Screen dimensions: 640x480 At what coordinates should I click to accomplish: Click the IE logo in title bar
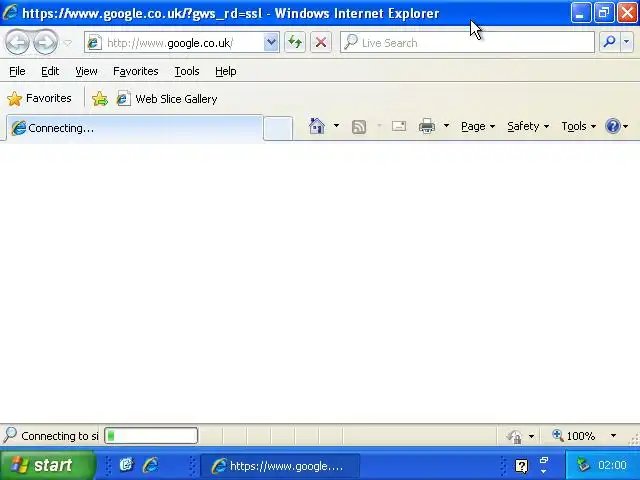(x=10, y=12)
